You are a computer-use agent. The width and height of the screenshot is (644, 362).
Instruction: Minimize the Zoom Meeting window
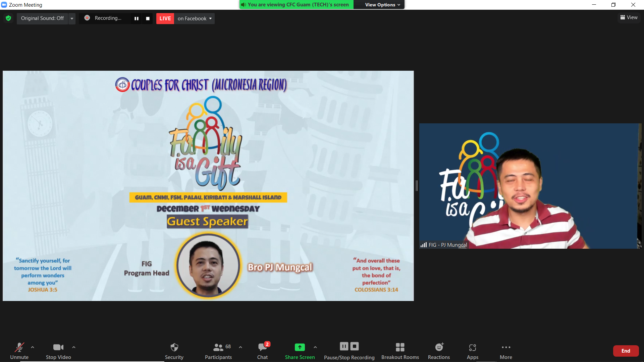[x=594, y=5]
